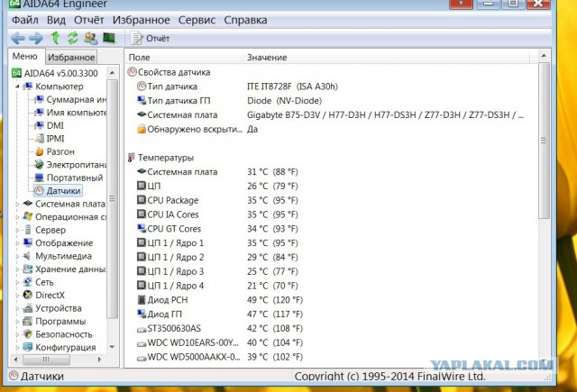The image size is (577, 392).
Task: Expand the Хранение данных tree node
Action: click(17, 269)
